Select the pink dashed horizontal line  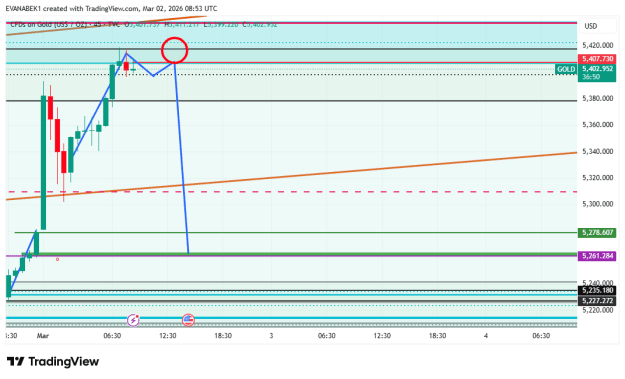pyautogui.click(x=291, y=192)
